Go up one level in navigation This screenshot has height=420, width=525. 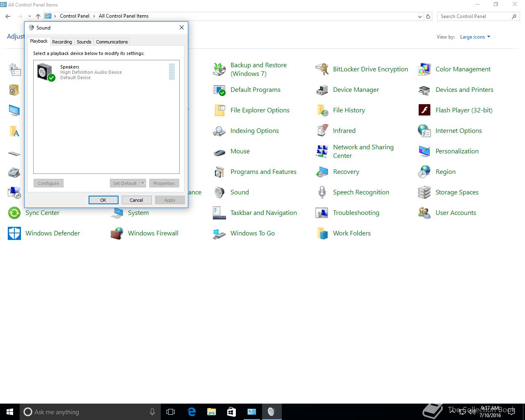(x=38, y=16)
